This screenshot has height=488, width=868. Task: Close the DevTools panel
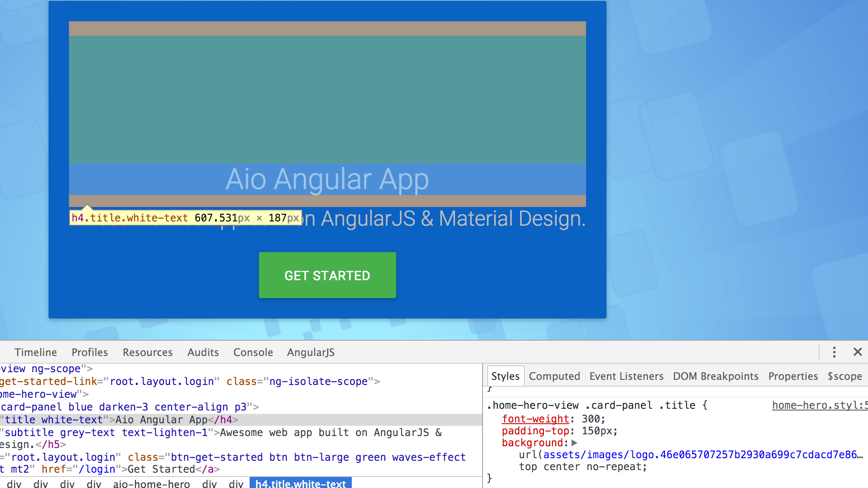[857, 352]
